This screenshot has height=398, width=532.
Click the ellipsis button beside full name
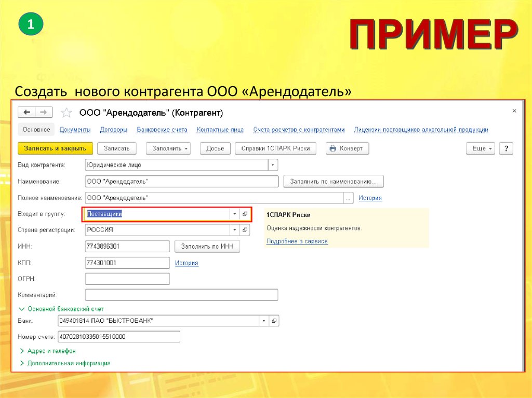(x=349, y=198)
